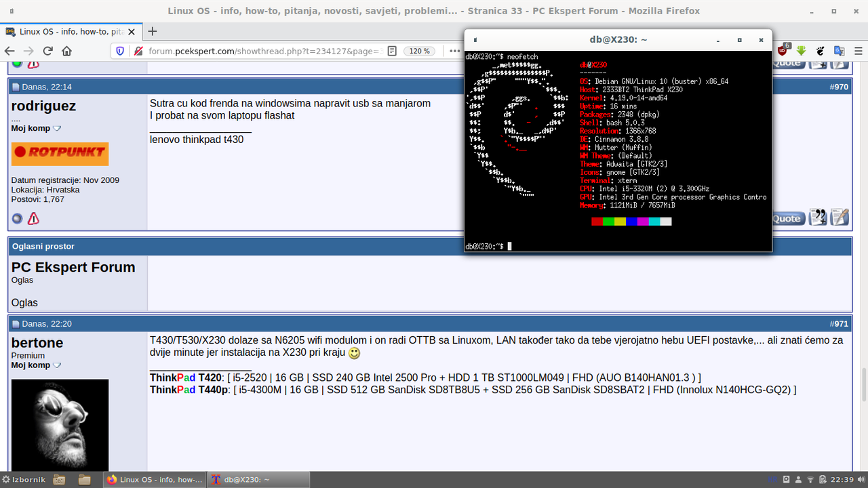Reload the forum page
Viewport: 868px width, 488px height.
[x=47, y=51]
